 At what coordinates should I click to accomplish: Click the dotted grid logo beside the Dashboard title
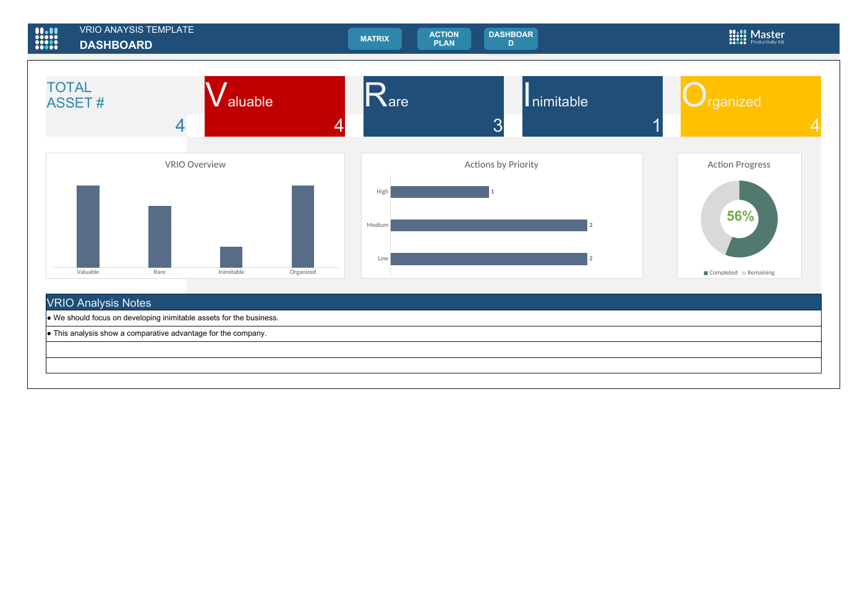tap(46, 38)
